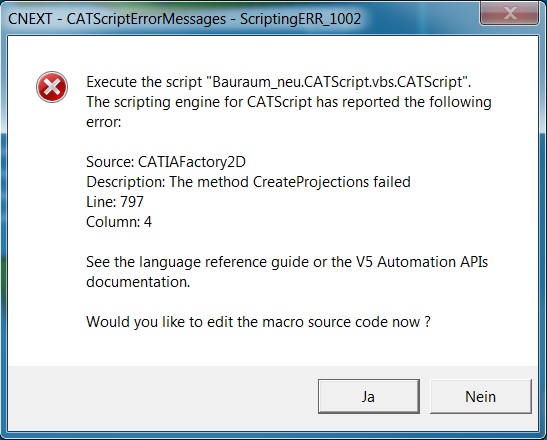Click the 'Source: CATIAFactory2D' line

[166, 162]
